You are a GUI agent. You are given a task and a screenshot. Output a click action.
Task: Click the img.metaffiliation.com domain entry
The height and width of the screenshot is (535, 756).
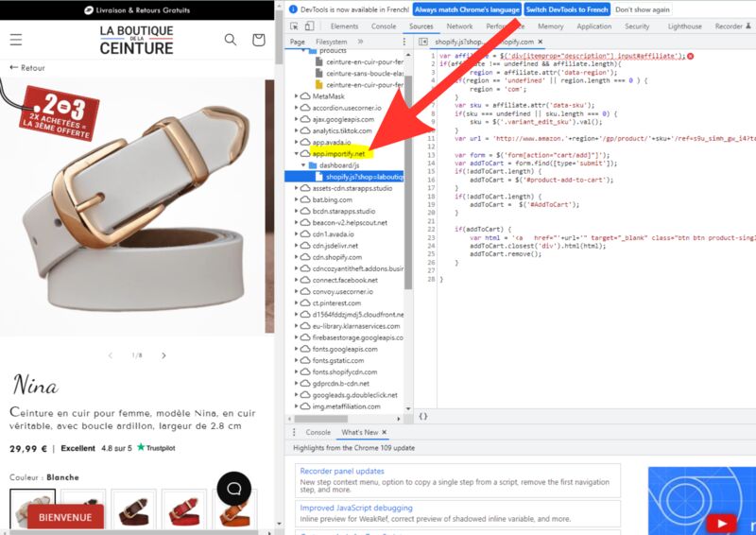pos(346,406)
